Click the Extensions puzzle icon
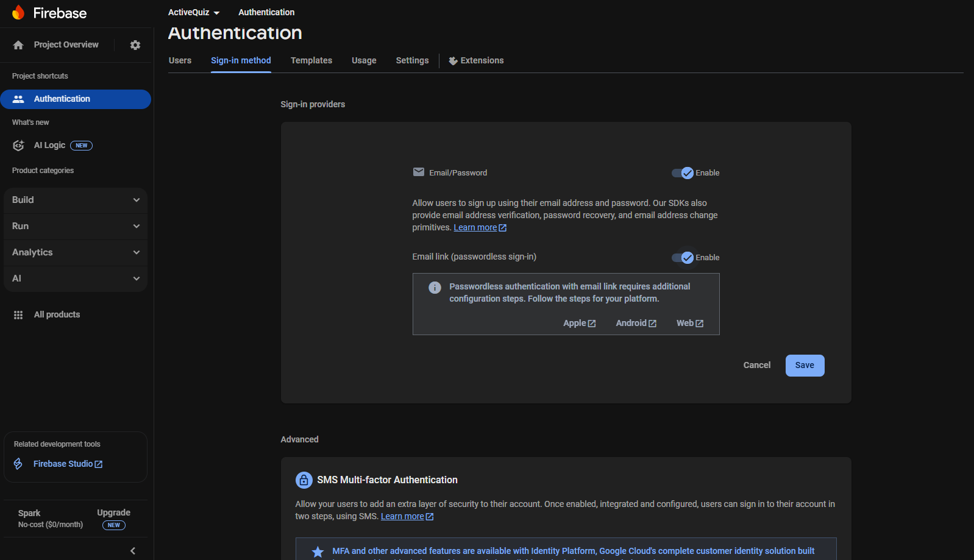Image resolution: width=974 pixels, height=560 pixels. 453,61
